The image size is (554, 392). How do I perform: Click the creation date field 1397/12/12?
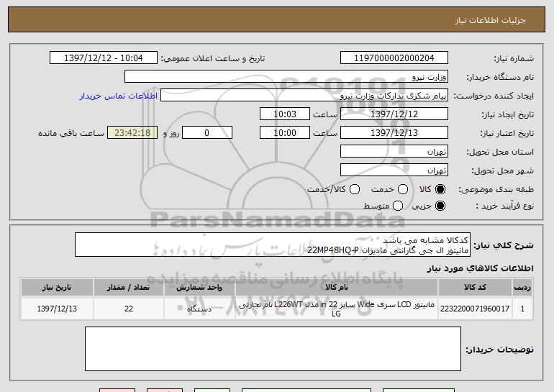pyautogui.click(x=394, y=114)
